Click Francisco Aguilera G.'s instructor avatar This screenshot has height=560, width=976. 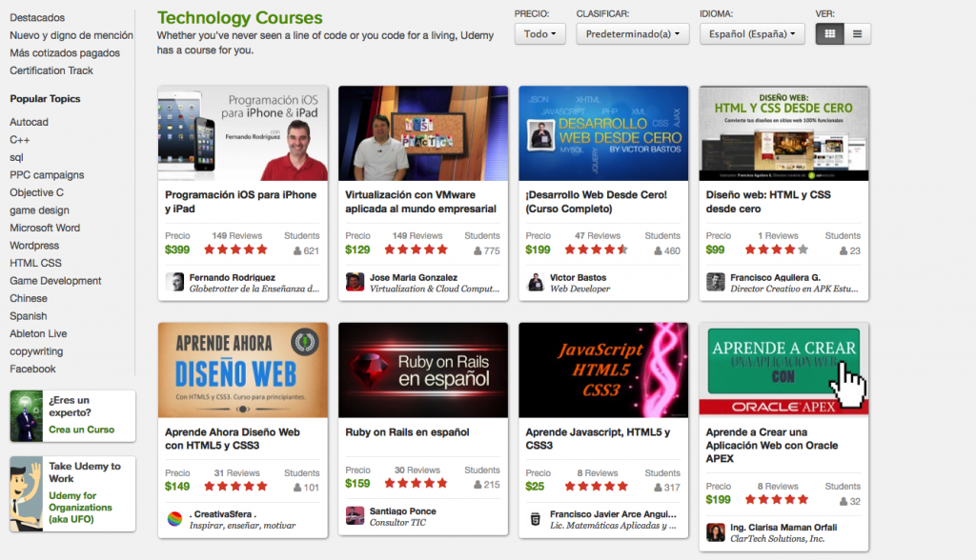coord(715,283)
